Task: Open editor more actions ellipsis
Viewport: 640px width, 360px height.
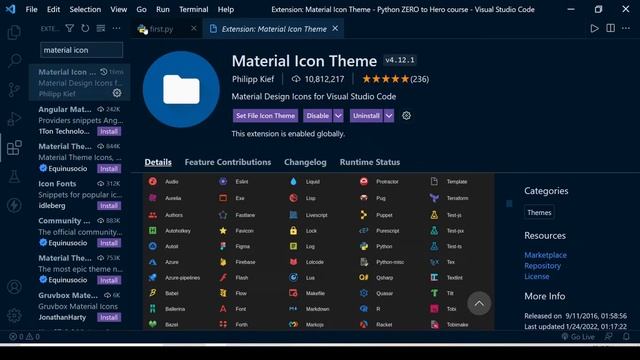Action: tap(626, 28)
